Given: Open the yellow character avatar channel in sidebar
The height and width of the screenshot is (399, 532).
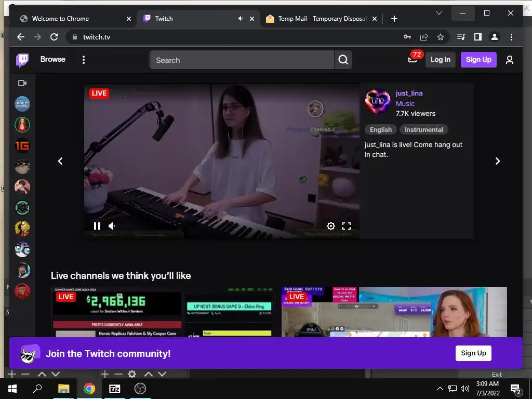Looking at the screenshot, I should pyautogui.click(x=22, y=229).
